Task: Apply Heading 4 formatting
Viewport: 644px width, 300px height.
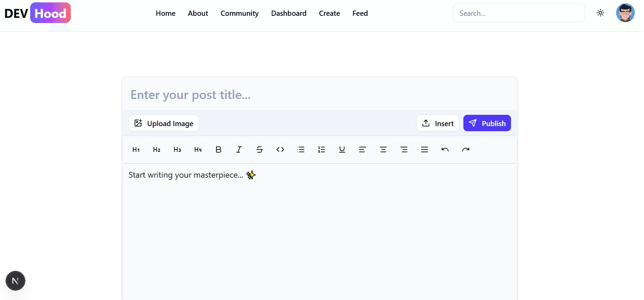Action: (198, 149)
